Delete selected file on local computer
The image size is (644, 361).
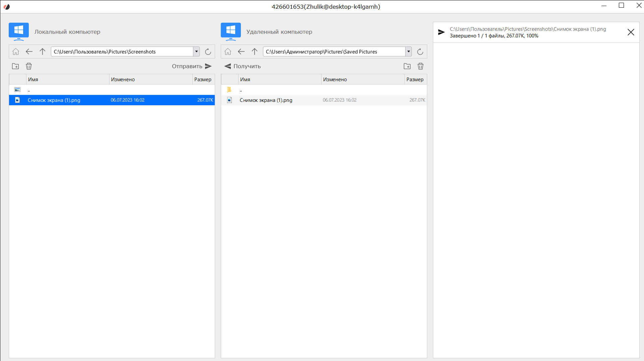[x=29, y=66]
